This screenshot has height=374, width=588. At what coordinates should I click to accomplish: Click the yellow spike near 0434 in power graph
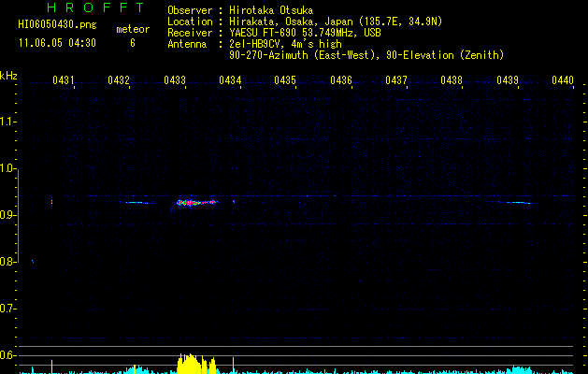click(x=234, y=366)
